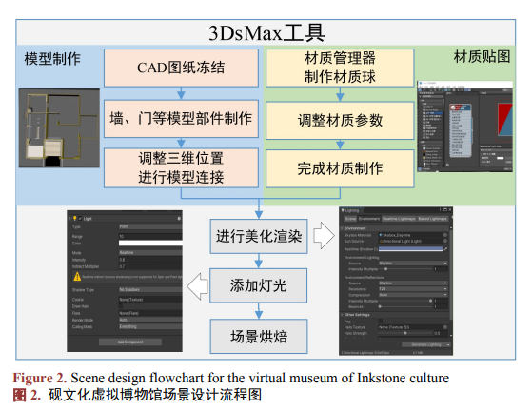Click the light Color white swatch
532x410 pixels.
pos(150,244)
